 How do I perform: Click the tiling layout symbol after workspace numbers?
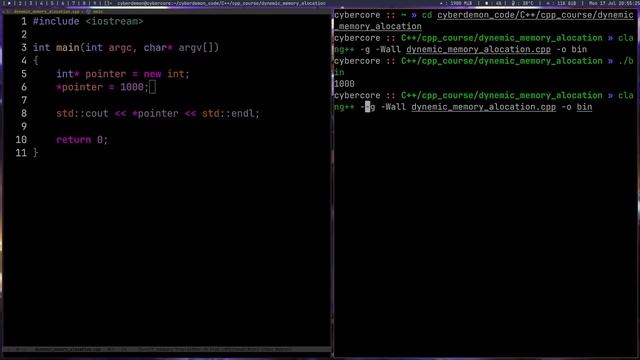[108, 3]
